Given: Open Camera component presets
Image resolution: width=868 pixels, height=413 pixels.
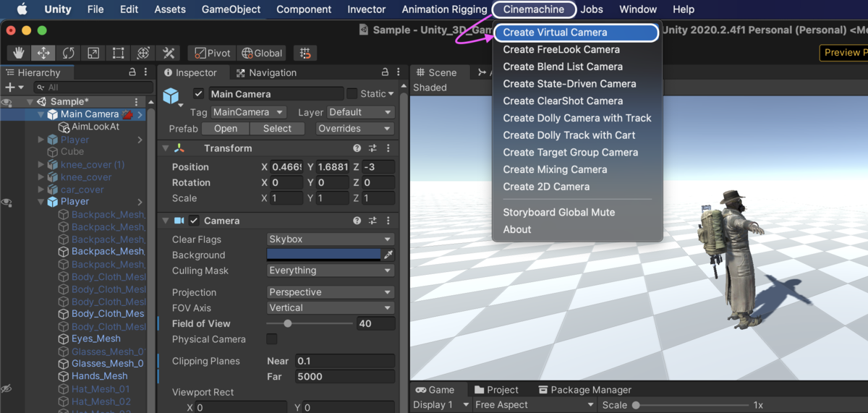Looking at the screenshot, I should [x=373, y=221].
